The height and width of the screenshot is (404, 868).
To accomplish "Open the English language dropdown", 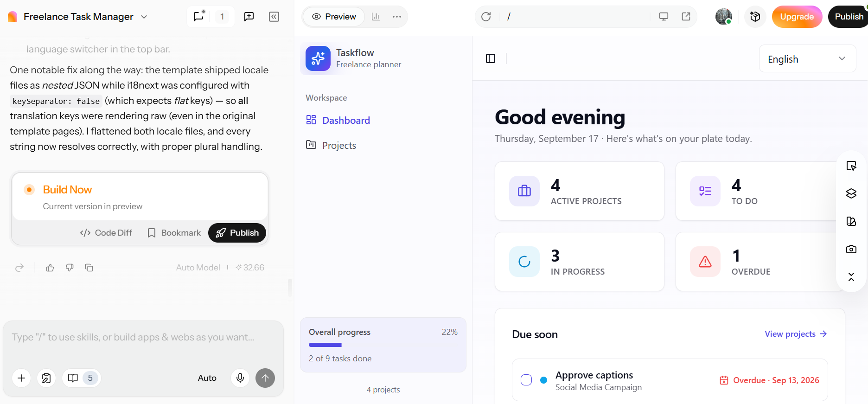I will click(x=807, y=59).
